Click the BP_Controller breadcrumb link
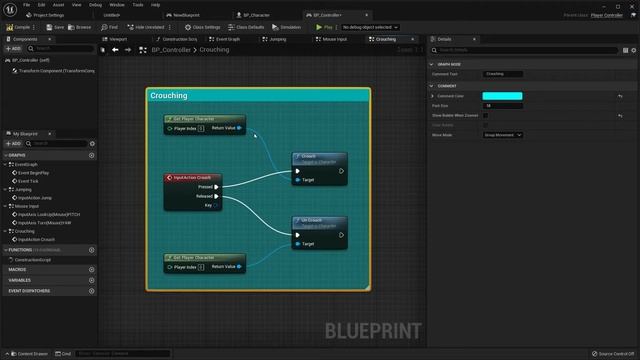640x360 pixels. 171,50
